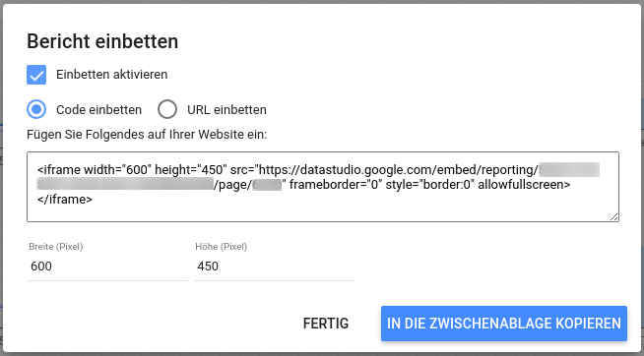
Task: Click the allowfullscreen attribute in embed code
Action: click(x=524, y=185)
